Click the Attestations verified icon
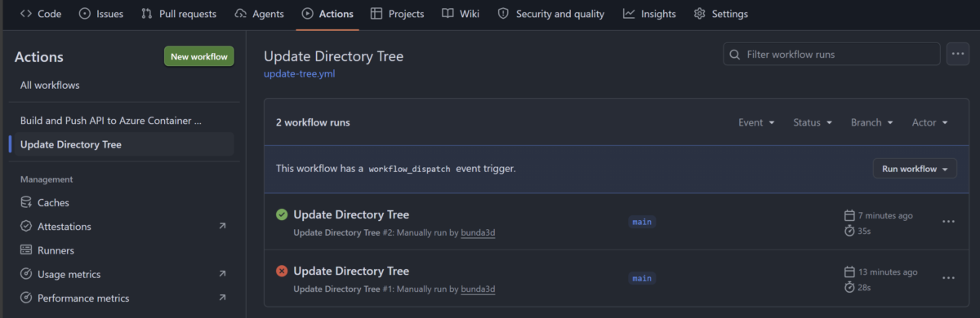 point(26,226)
